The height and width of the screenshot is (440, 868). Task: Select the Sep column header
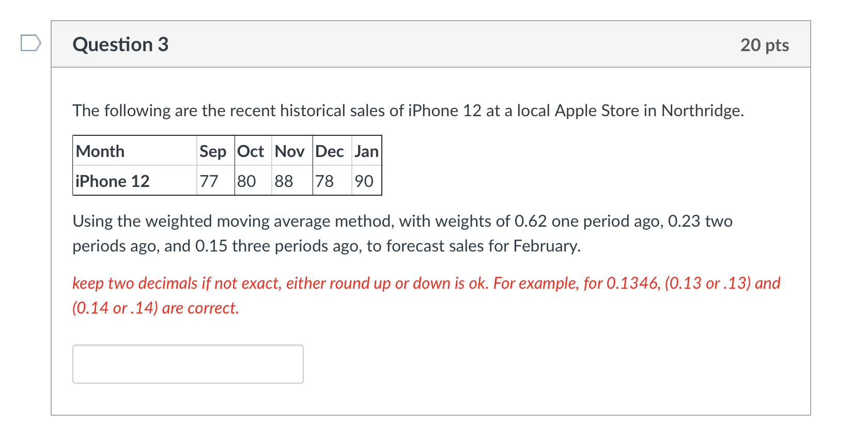[x=213, y=151]
